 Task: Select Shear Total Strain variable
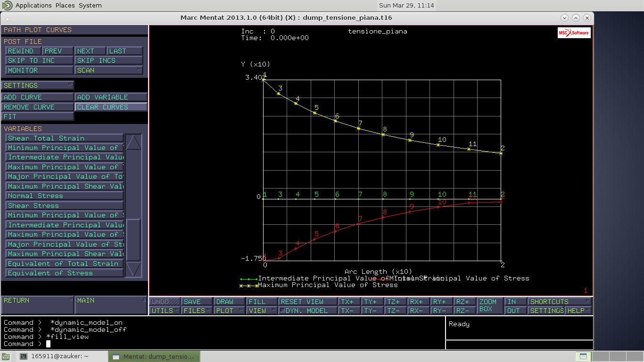[x=65, y=138]
